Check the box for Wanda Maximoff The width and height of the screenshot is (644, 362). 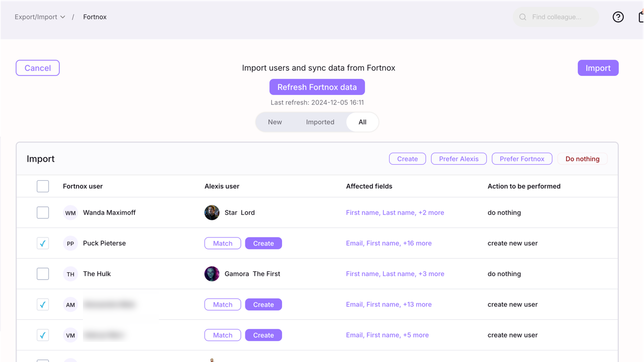(43, 213)
